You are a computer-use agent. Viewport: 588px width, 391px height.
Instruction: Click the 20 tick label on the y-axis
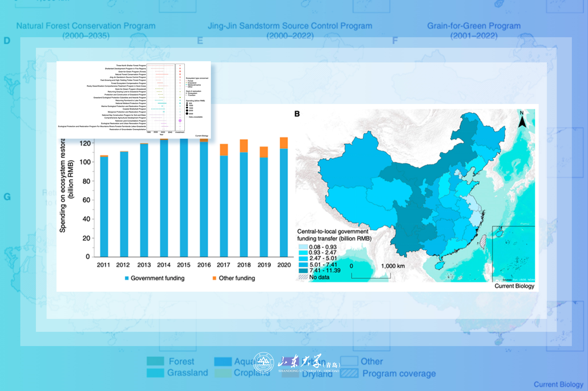click(86, 238)
